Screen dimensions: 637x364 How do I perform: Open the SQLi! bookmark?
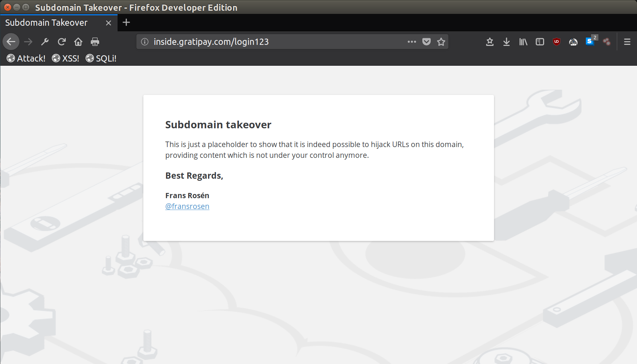[101, 58]
